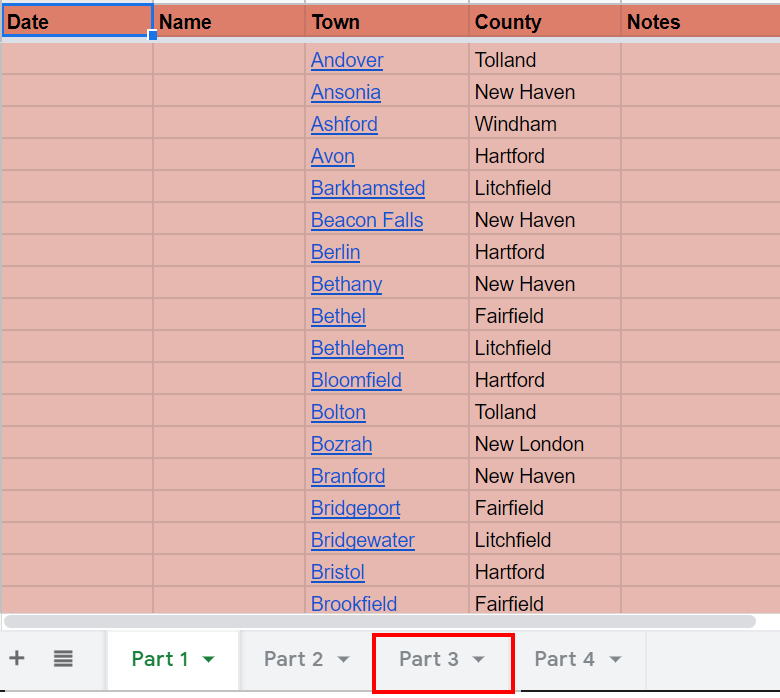Select the Part 4 sheet tab

564,659
